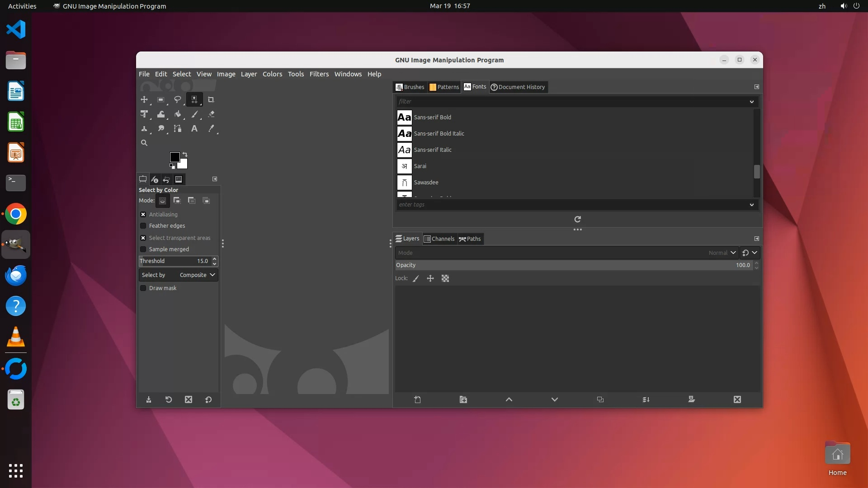The width and height of the screenshot is (868, 488).
Task: Open the font filter dropdown arrow
Action: click(x=752, y=102)
